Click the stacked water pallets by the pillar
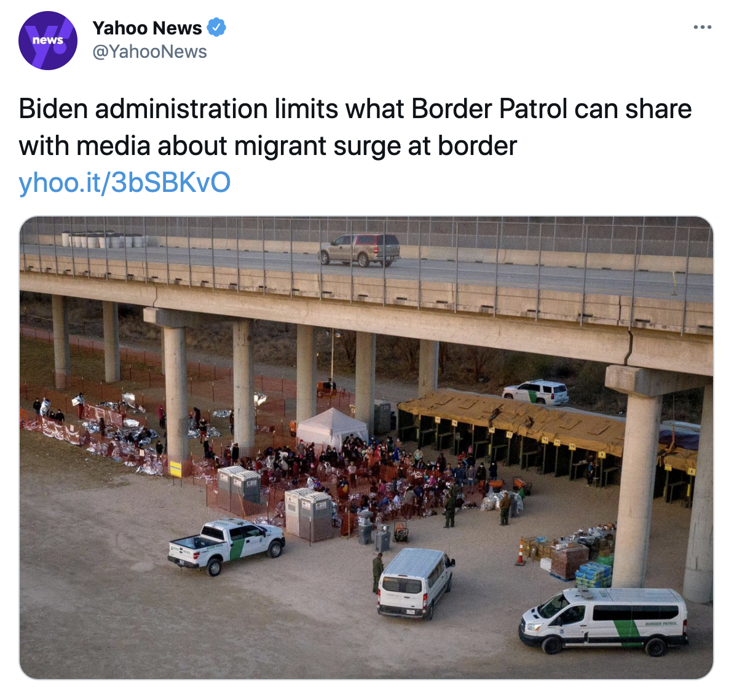This screenshot has width=734, height=700. point(594,574)
